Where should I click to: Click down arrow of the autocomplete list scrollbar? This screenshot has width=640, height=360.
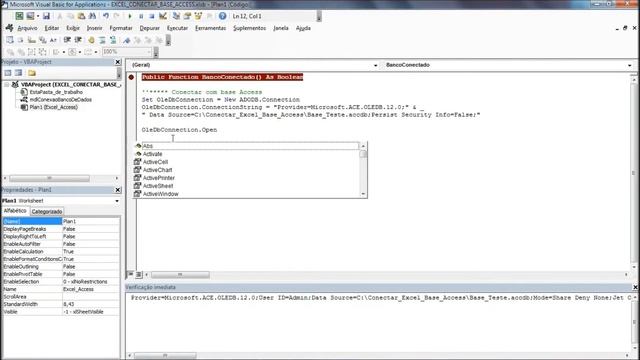[x=363, y=194]
